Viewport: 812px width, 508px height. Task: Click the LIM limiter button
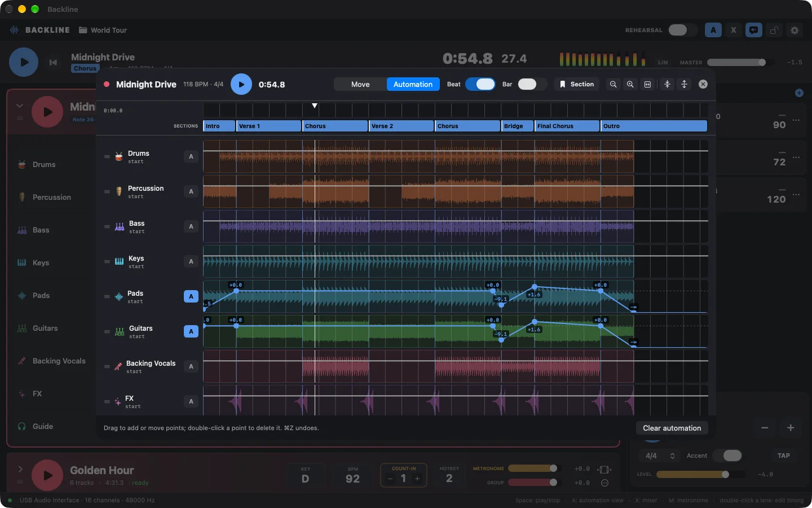(x=663, y=63)
